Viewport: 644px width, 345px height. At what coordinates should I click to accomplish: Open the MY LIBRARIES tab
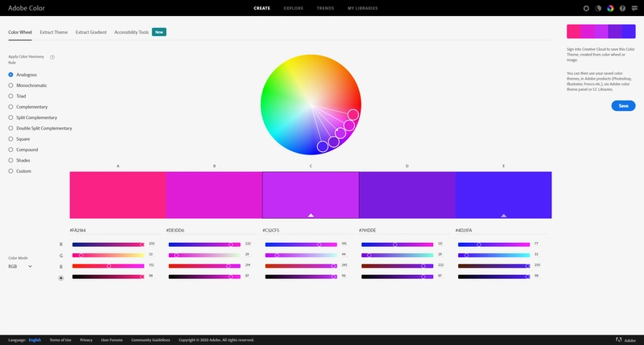tap(363, 8)
